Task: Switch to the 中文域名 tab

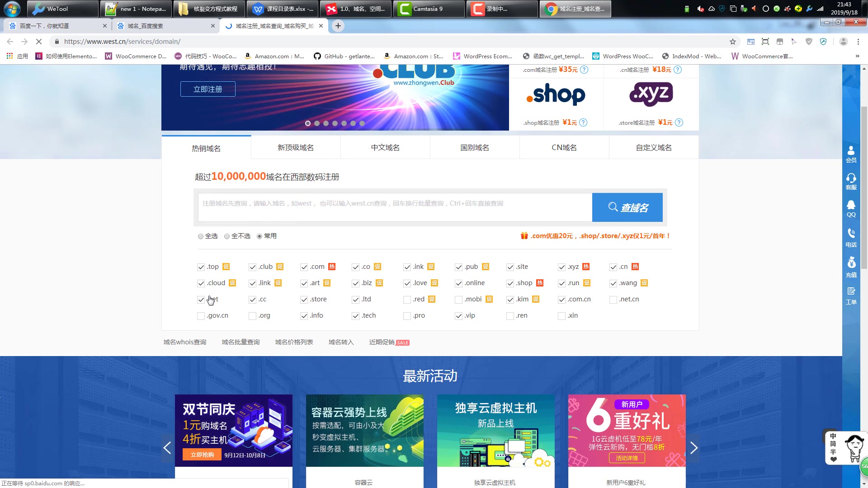Action: (x=385, y=147)
